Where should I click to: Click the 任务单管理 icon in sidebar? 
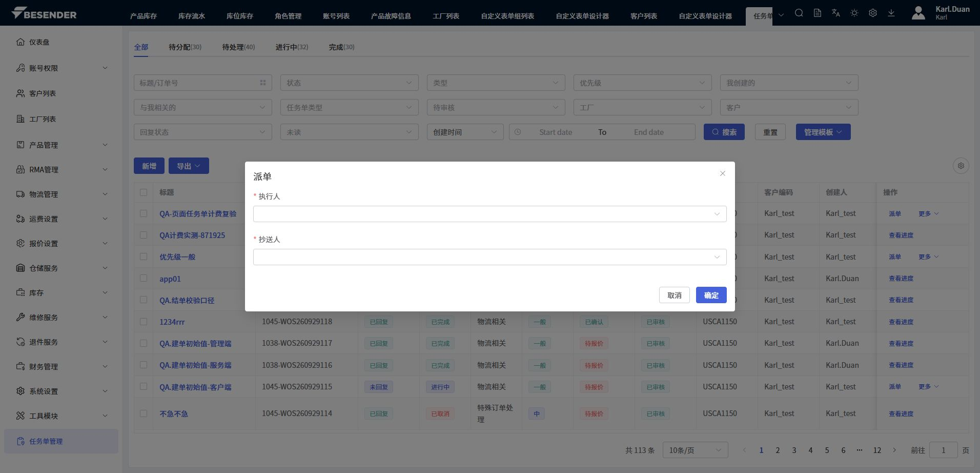click(21, 441)
